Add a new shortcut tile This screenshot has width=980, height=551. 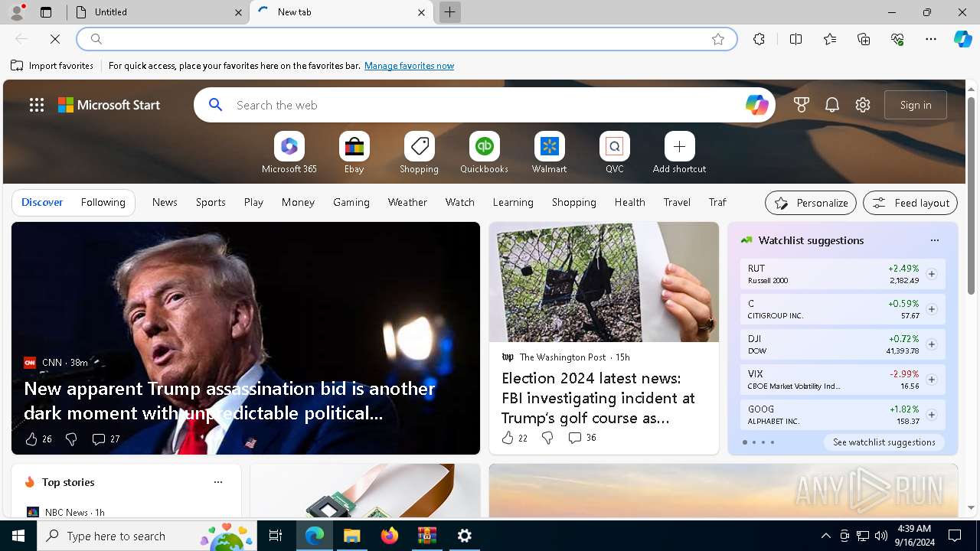click(x=679, y=153)
